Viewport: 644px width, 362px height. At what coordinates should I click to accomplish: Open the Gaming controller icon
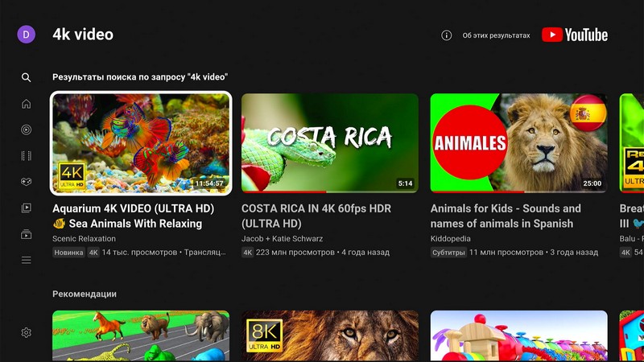26,182
